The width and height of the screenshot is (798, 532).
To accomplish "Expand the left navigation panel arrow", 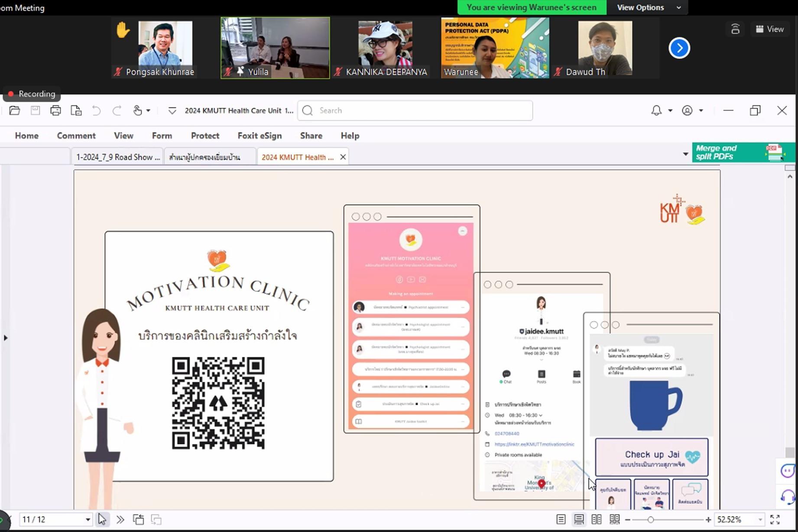I will click(5, 337).
